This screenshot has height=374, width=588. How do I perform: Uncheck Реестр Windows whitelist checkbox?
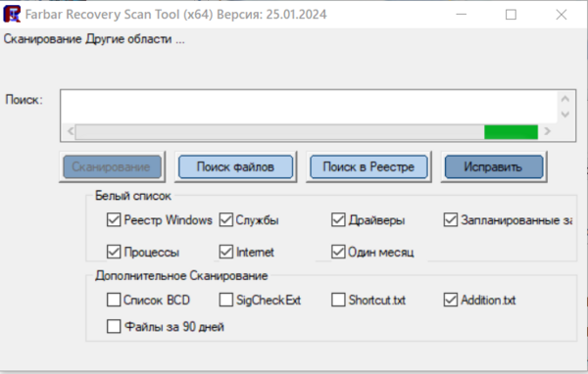tap(114, 219)
